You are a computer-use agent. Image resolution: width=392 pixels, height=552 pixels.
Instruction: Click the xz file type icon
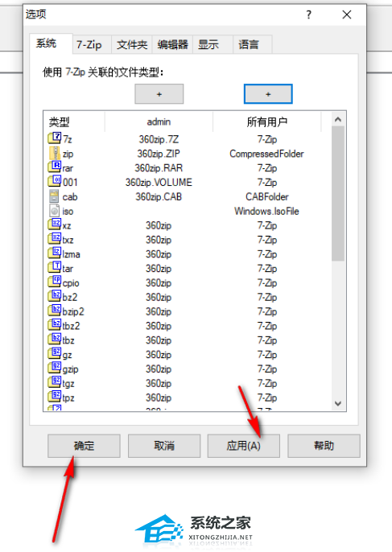(x=55, y=225)
